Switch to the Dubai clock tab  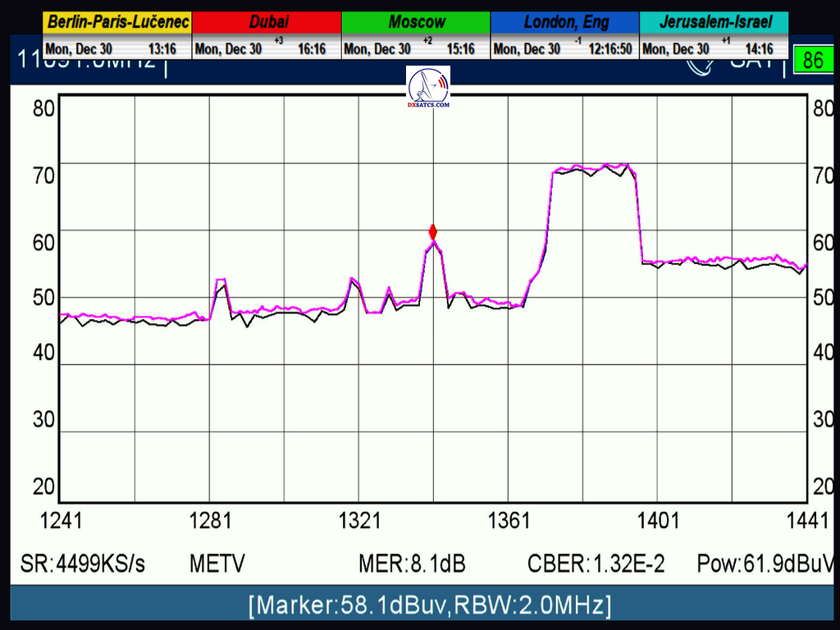[267, 22]
